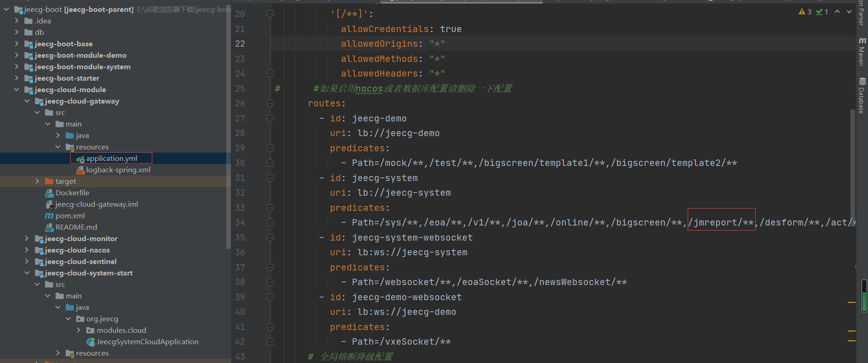Fold the jeecg-demo route at line 27

[x=270, y=118]
